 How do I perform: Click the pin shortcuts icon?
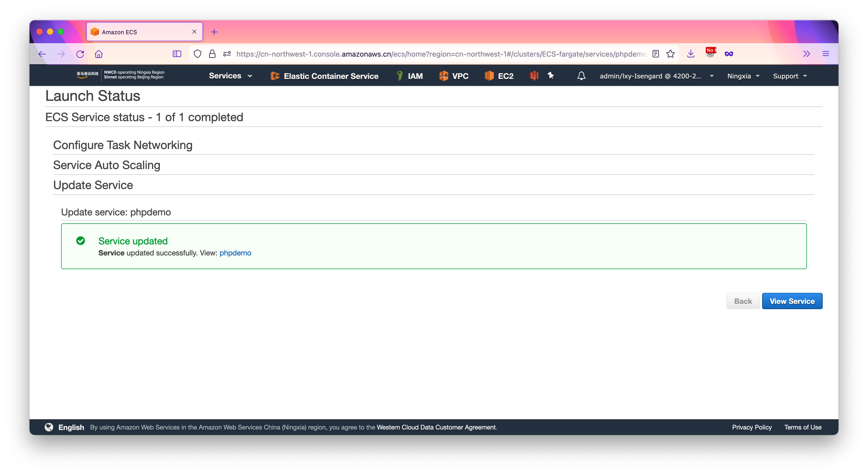[x=551, y=76]
